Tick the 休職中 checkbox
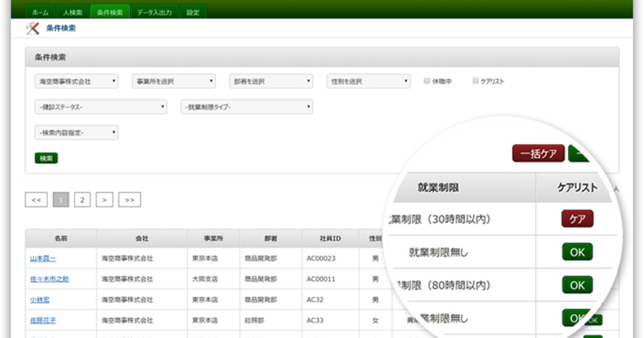644x338 pixels. (x=427, y=81)
